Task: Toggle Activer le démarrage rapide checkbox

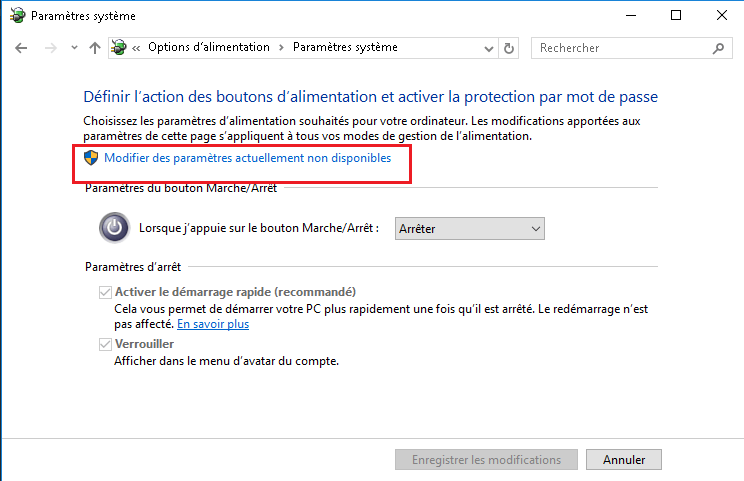Action: point(104,292)
